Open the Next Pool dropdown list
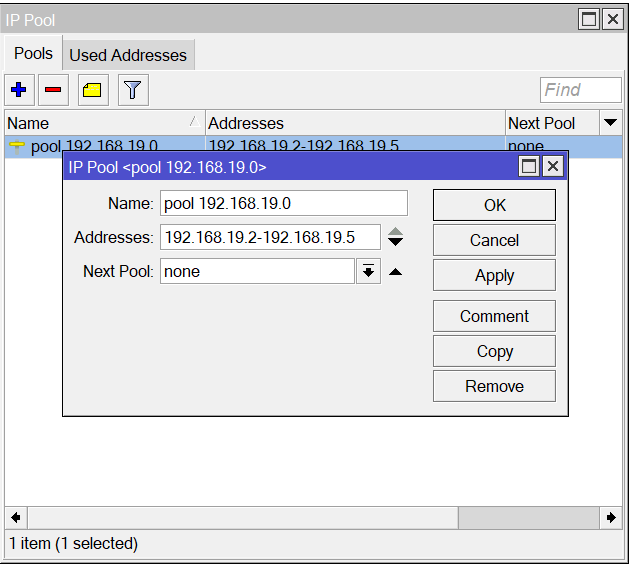 click(368, 271)
